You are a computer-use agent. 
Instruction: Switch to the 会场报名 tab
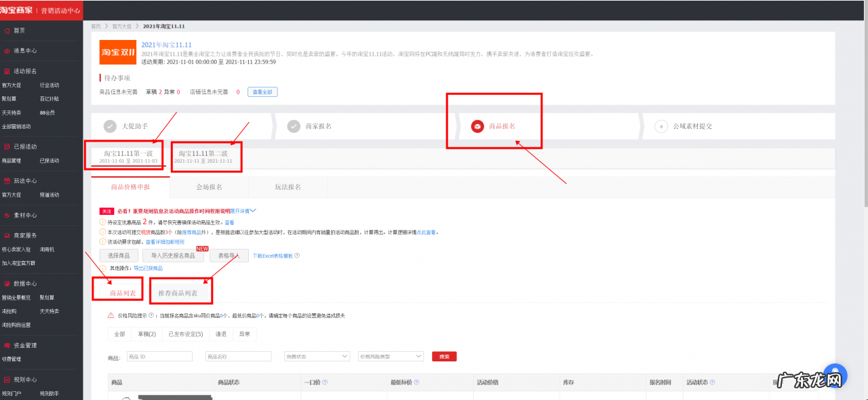(209, 187)
